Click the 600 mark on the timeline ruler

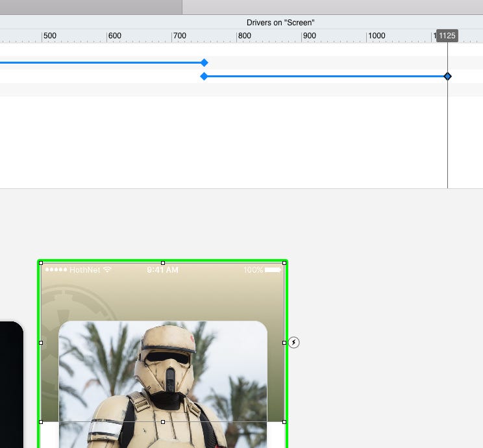(115, 36)
